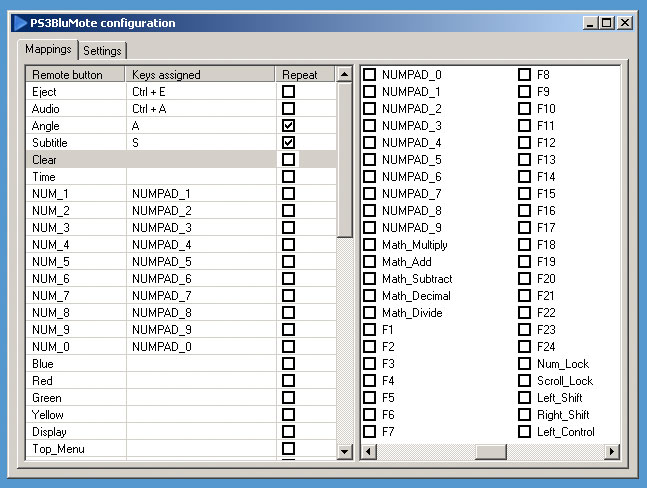Switch to the Settings tab
Screen dimensions: 647x488
pyautogui.click(x=103, y=50)
